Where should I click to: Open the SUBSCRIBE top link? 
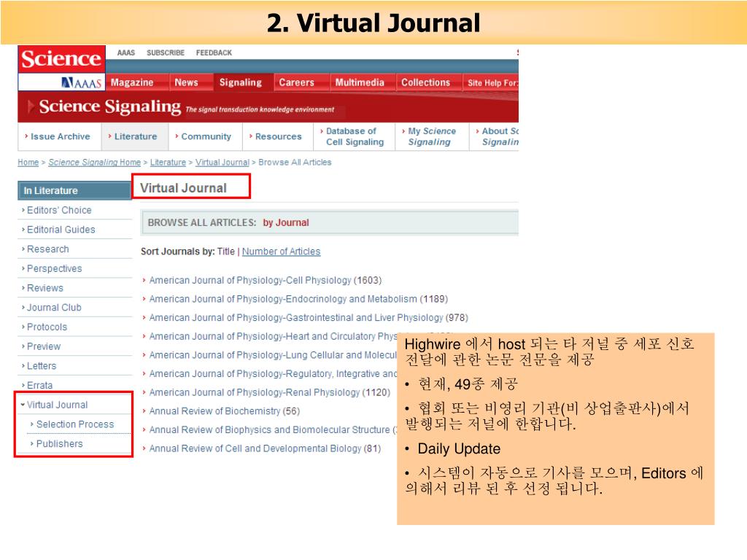[166, 52]
